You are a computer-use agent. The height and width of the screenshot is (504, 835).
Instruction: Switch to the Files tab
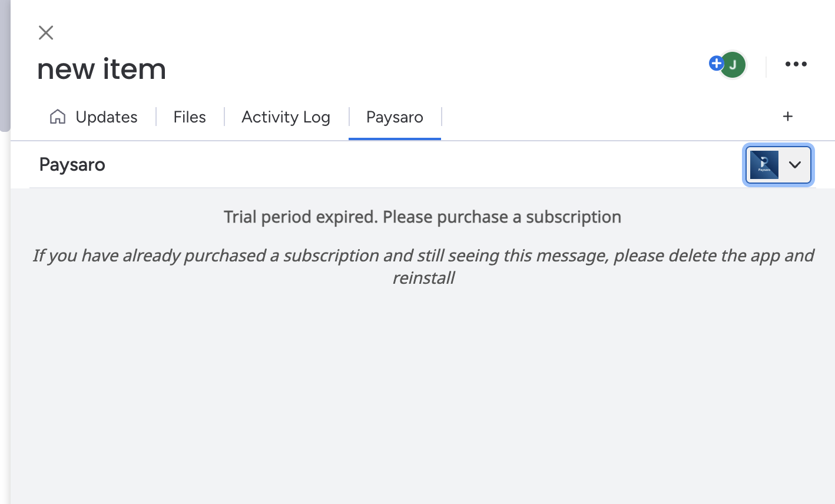(x=190, y=117)
